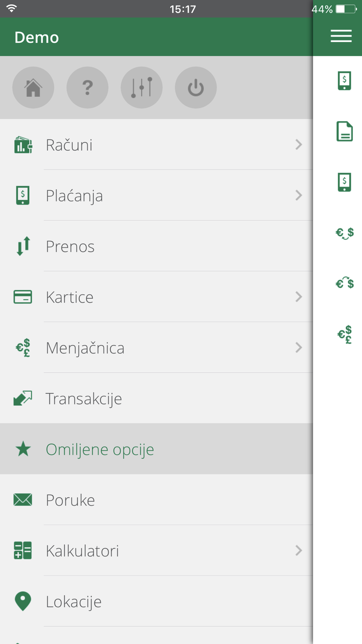Open help via question mark icon
Viewport: 362px width, 644px height.
[x=87, y=87]
